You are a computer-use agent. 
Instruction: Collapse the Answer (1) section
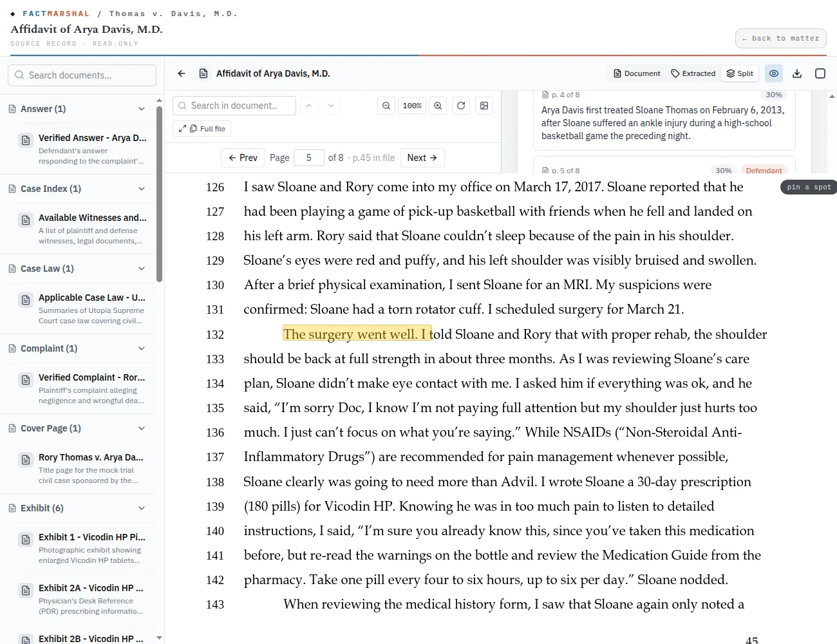[x=142, y=109]
